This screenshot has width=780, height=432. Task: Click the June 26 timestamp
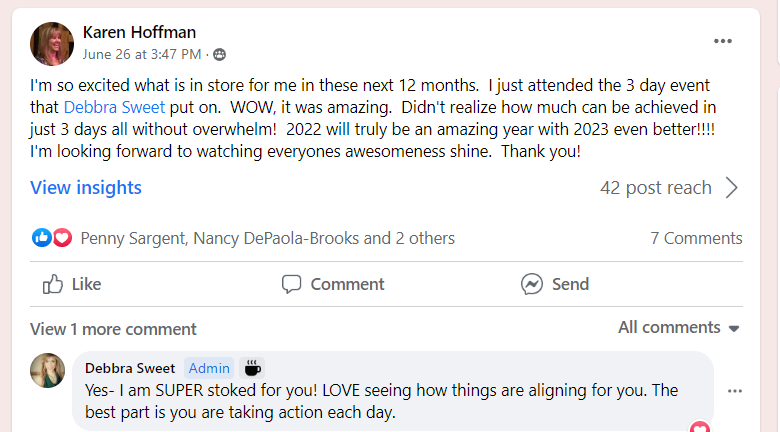(141, 54)
